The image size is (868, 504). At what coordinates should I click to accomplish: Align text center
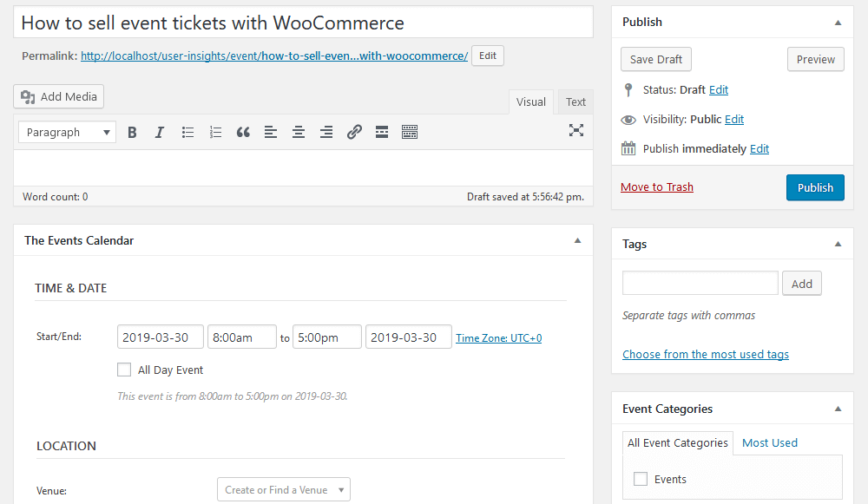coord(299,132)
